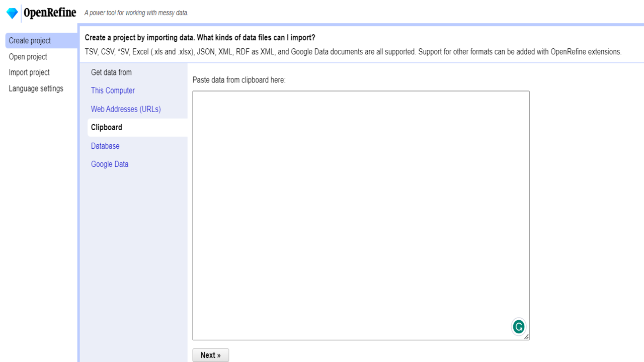
Task: Open the Open project tab
Action: 28,57
